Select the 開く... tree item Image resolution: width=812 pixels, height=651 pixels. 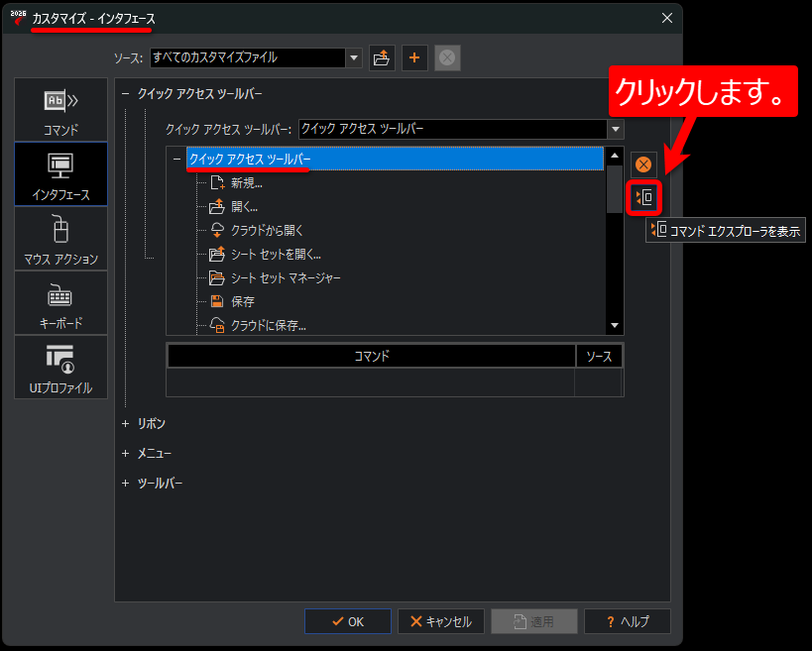click(x=245, y=206)
